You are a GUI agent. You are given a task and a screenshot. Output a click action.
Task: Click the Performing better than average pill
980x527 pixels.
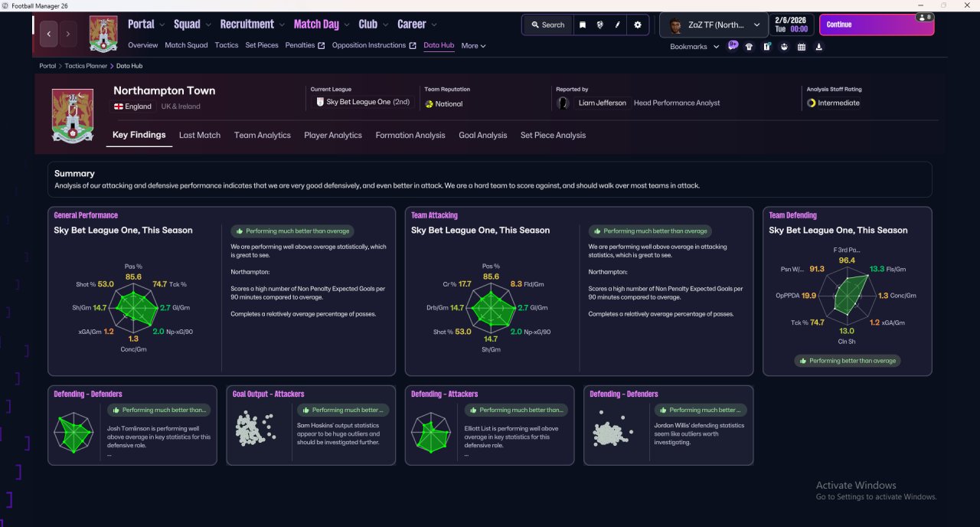tap(848, 361)
